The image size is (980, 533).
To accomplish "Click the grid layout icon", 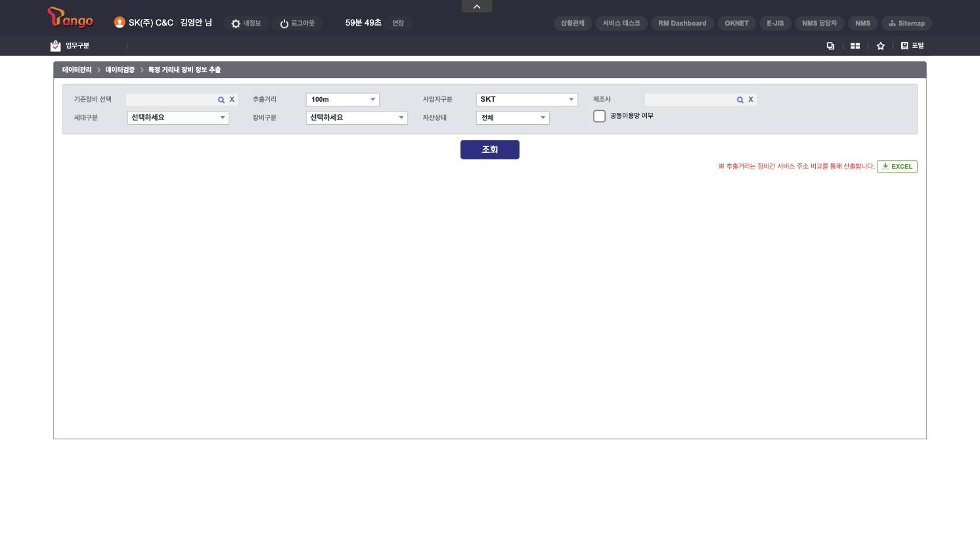I will [x=855, y=46].
